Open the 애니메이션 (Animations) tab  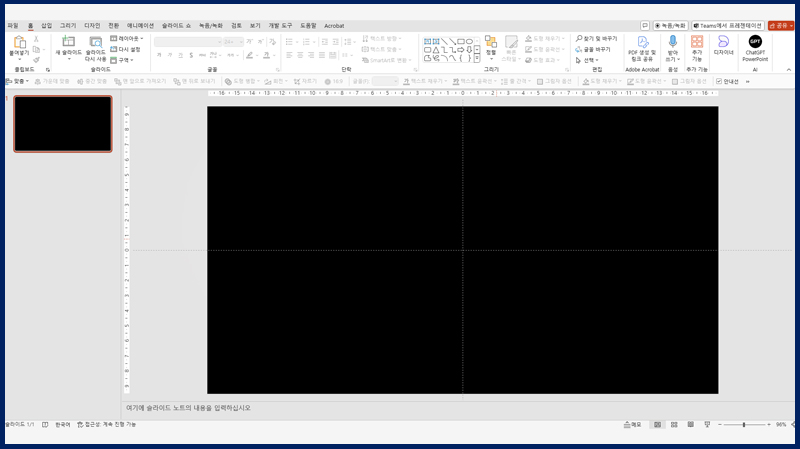click(x=140, y=26)
